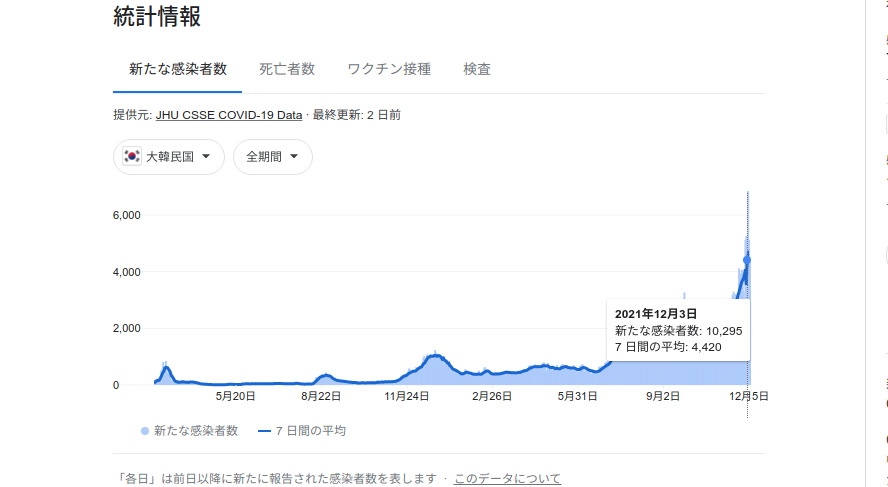Click the 新たな感染者数: 10,295 tooltip value
The height and width of the screenshot is (487, 888).
[678, 331]
